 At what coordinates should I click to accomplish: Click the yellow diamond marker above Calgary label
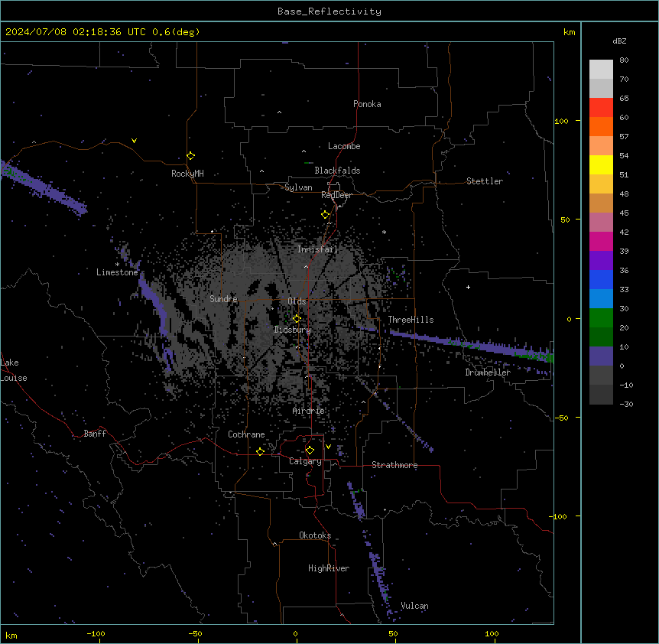pyautogui.click(x=310, y=450)
